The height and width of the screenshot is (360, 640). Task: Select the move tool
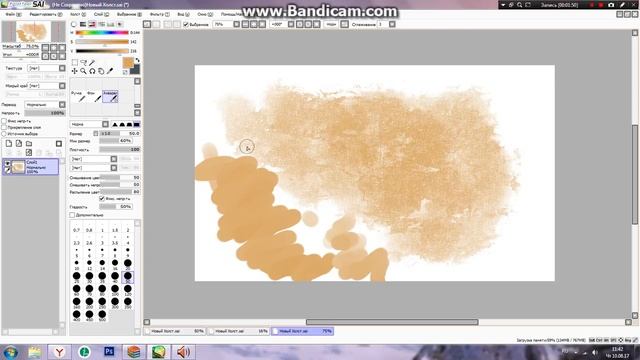75,71
